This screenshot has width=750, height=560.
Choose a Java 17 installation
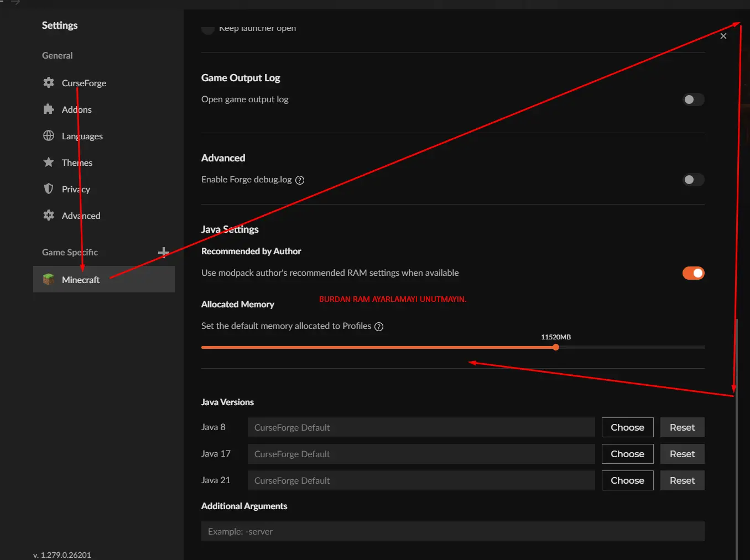[x=628, y=454]
